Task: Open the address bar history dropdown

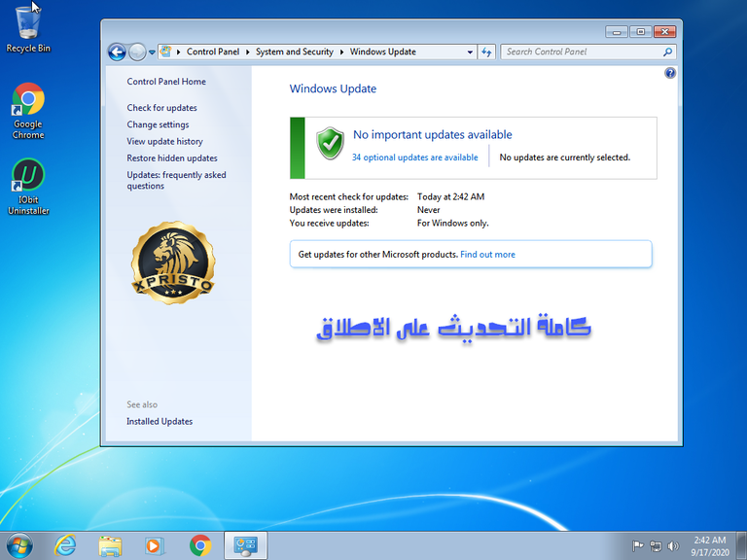Action: pos(470,52)
